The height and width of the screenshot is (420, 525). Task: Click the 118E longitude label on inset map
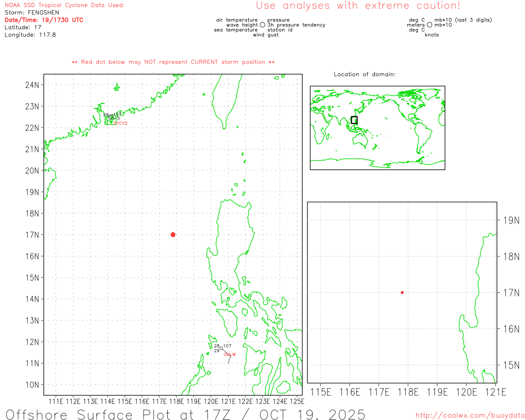click(408, 392)
